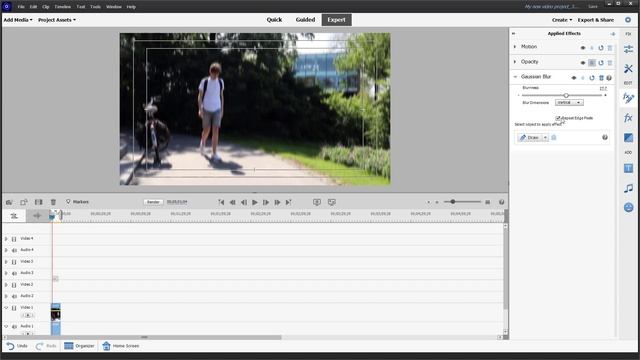Screen dimensions: 640x360
Task: Open Gaussian Blur help icon
Action: coord(609,78)
